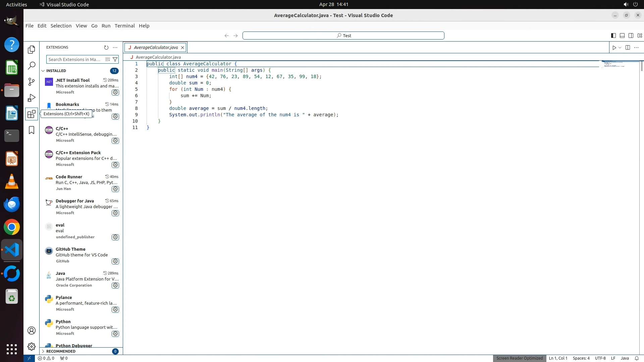Split the editor to the right
The height and width of the screenshot is (362, 644).
[628, 47]
